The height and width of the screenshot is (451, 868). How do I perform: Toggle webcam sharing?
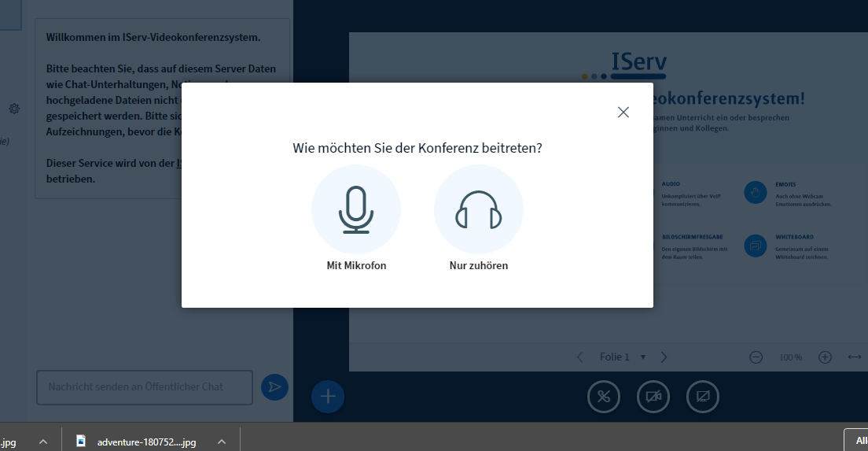pos(653,397)
